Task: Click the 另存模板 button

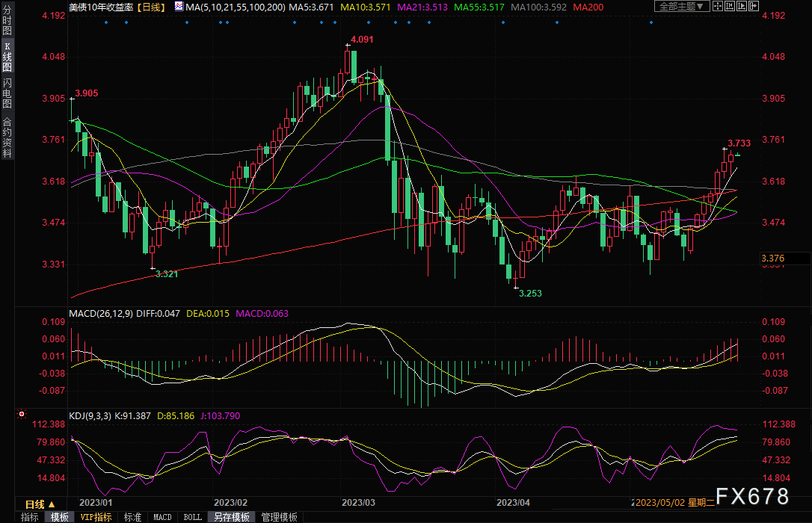Action: (x=231, y=517)
